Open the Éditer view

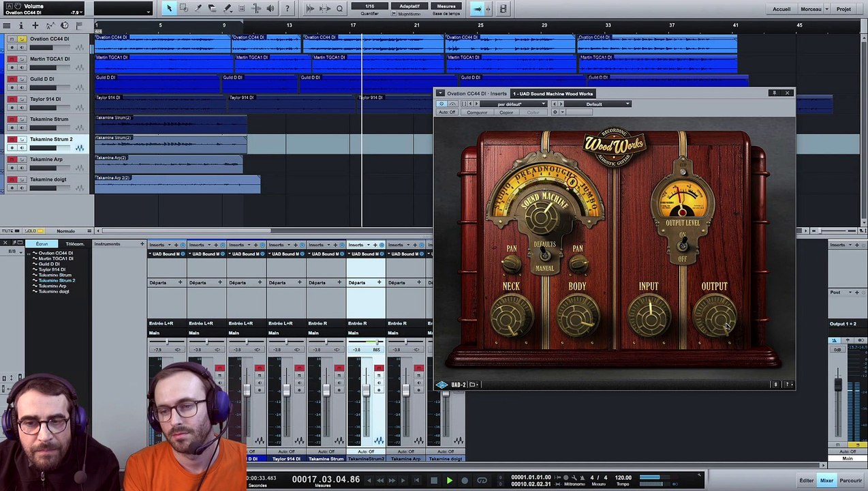[806, 481]
